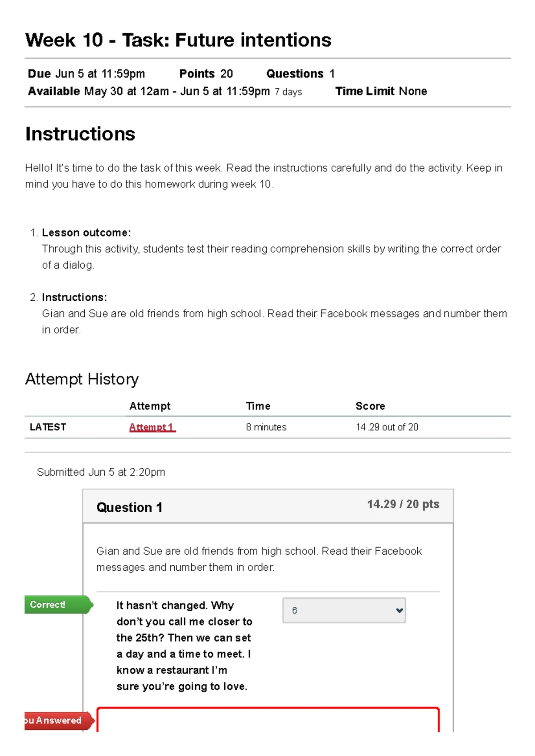535x756 pixels.
Task: Select the Question 1 header
Action: [x=129, y=507]
